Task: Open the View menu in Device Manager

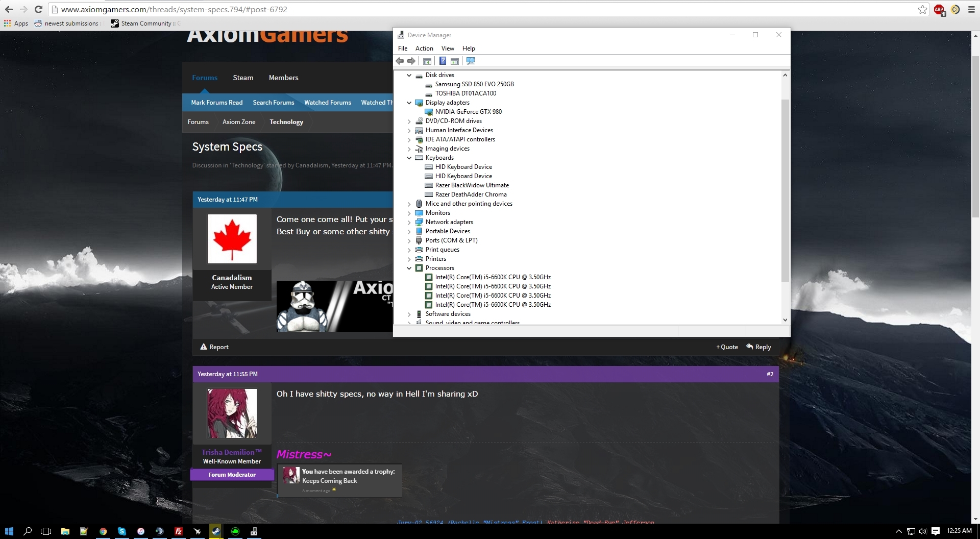Action: tap(448, 48)
